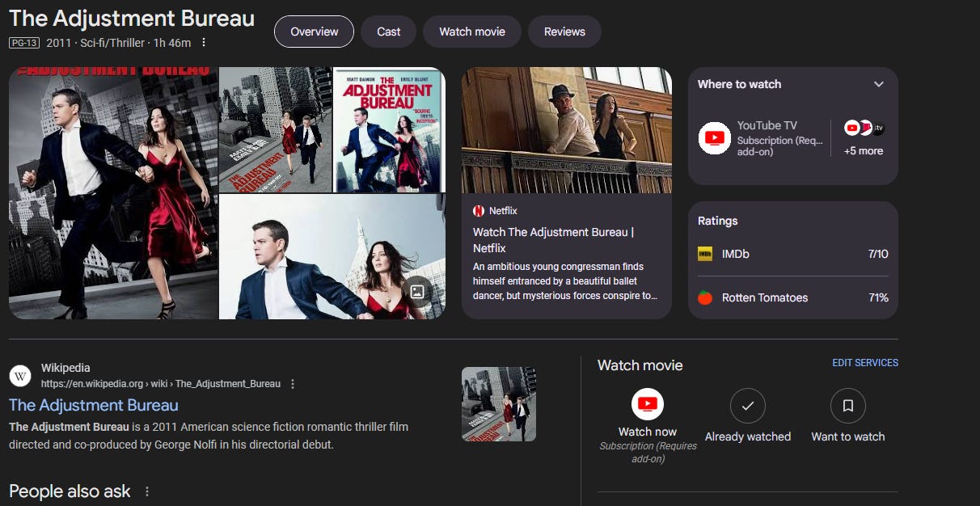Click the IMDb 7/10 rating row
980x506 pixels.
pyautogui.click(x=793, y=254)
